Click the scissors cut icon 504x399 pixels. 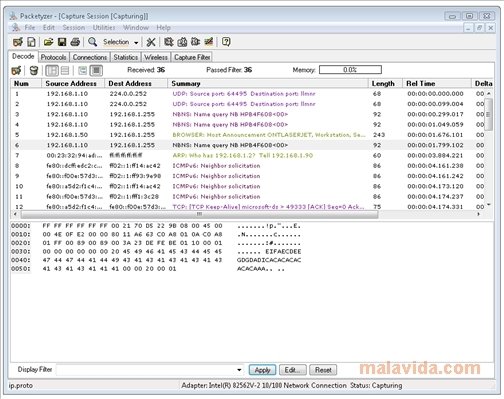click(151, 42)
